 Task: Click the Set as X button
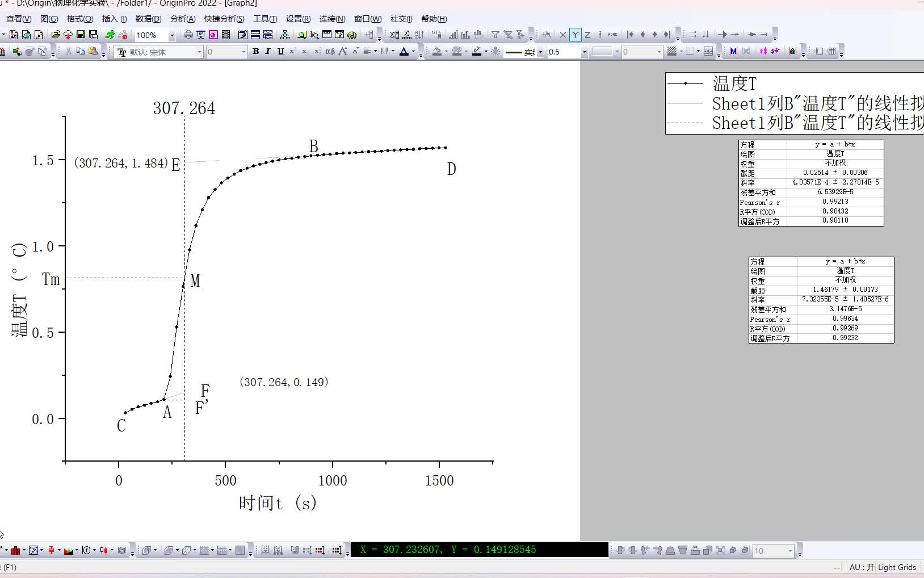[563, 35]
